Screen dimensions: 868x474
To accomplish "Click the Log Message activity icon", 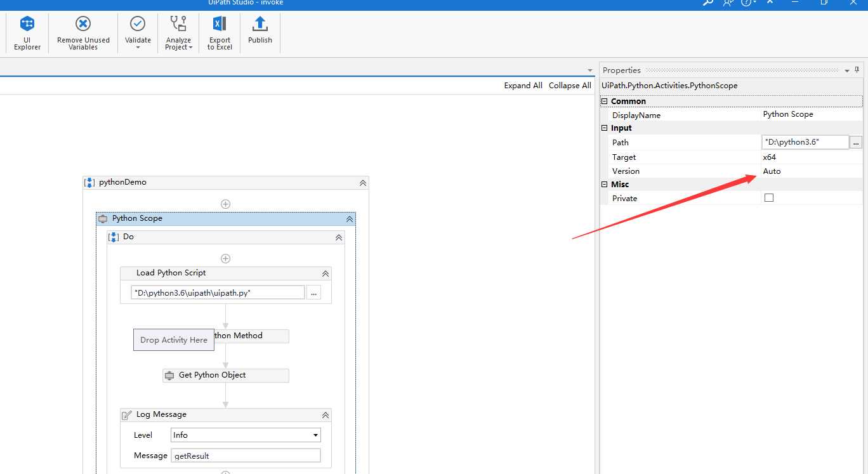I will pyautogui.click(x=127, y=415).
